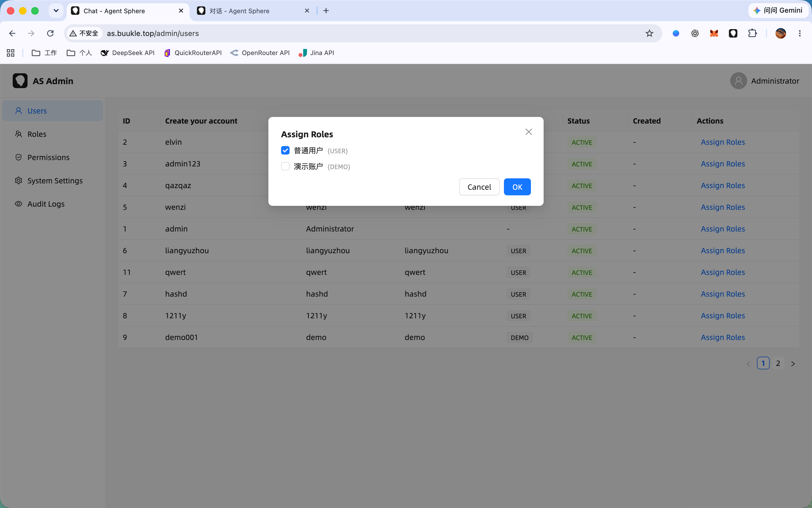Assign Roles for user hashd

tap(723, 294)
